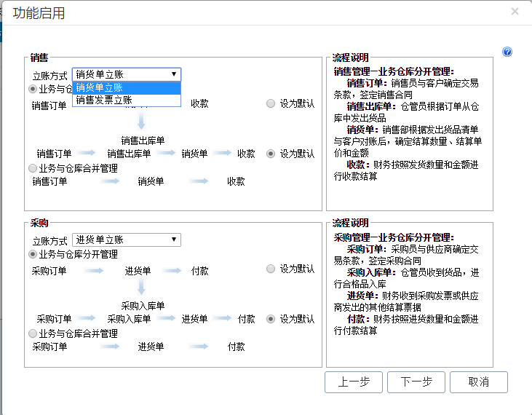
Task: Set direct 采购订单-进货单-付款 flow as default
Action: click(271, 269)
